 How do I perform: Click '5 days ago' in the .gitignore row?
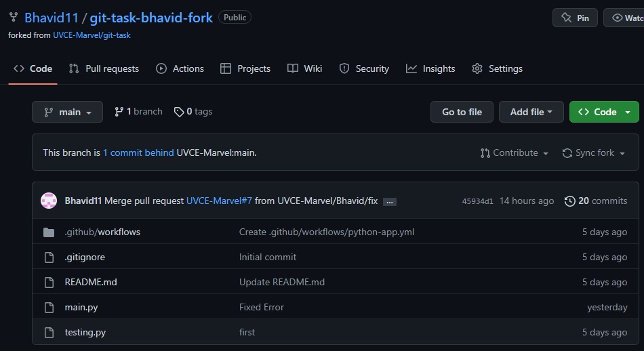(x=605, y=257)
